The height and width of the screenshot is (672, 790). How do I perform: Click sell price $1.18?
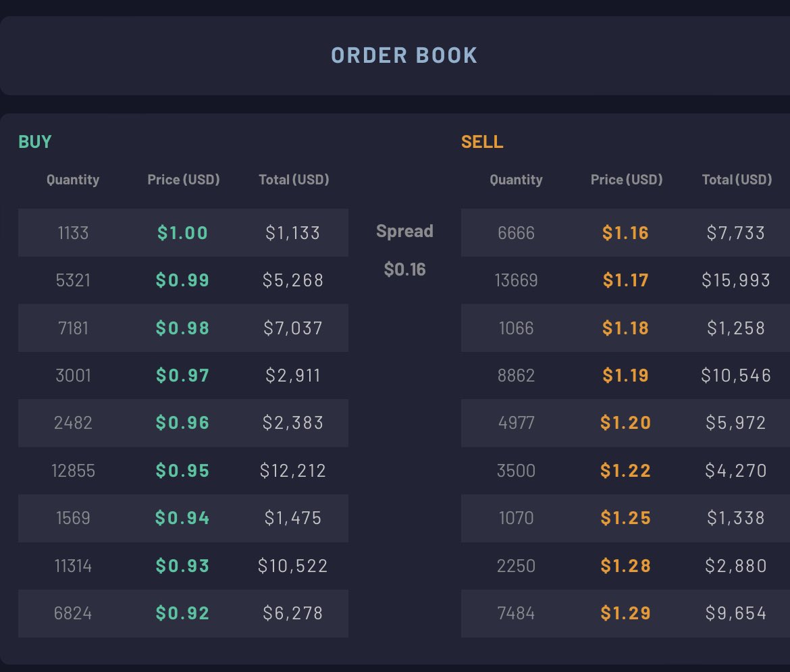coord(625,328)
